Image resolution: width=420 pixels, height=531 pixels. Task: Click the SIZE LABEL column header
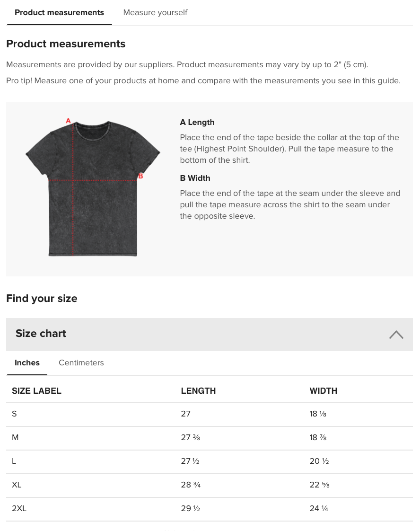36,391
